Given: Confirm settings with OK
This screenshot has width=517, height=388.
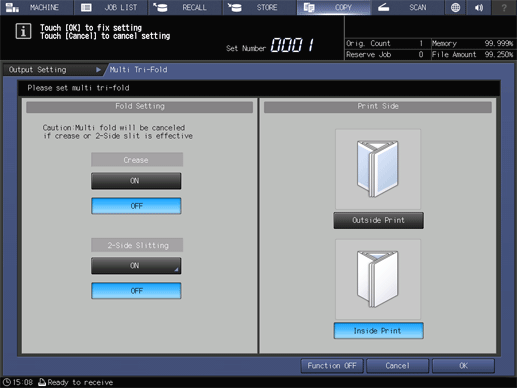Looking at the screenshot, I should (x=463, y=366).
